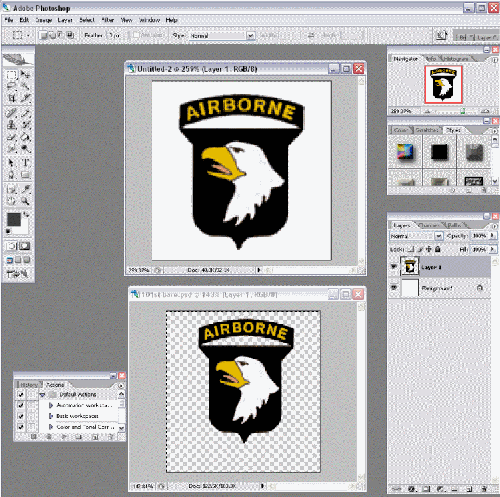Click the Navigator thumbnail preview

pyautogui.click(x=443, y=84)
